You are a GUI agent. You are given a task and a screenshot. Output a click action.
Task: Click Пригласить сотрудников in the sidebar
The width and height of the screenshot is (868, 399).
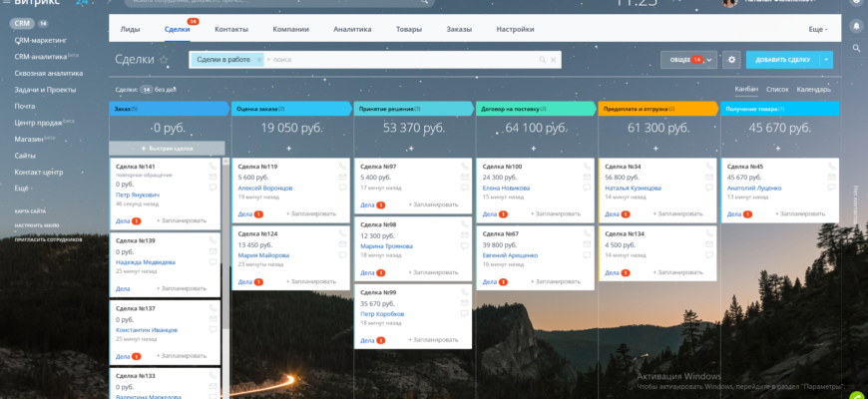(49, 239)
